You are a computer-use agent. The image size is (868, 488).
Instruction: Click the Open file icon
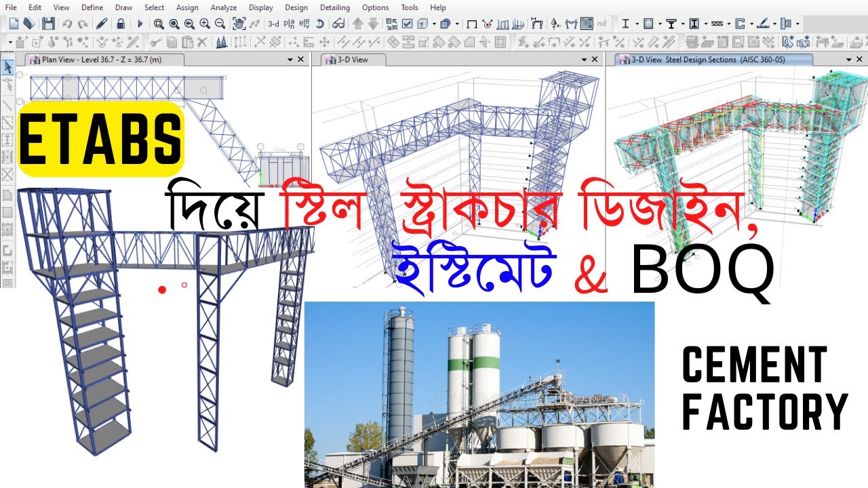[x=29, y=24]
